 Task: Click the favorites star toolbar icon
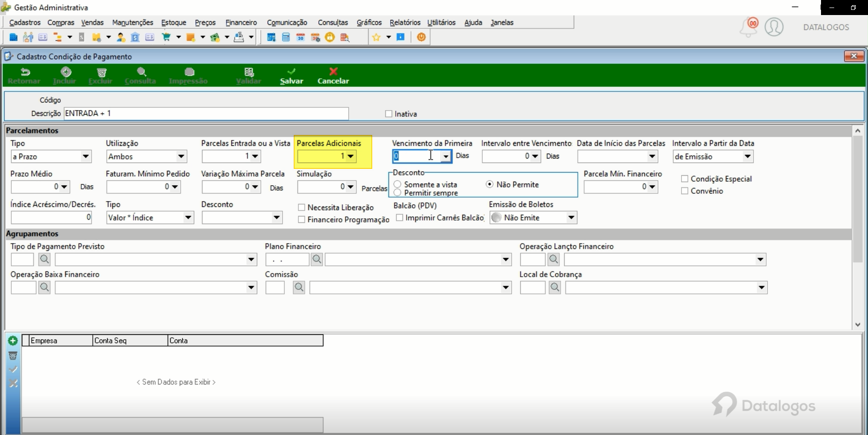coord(376,37)
